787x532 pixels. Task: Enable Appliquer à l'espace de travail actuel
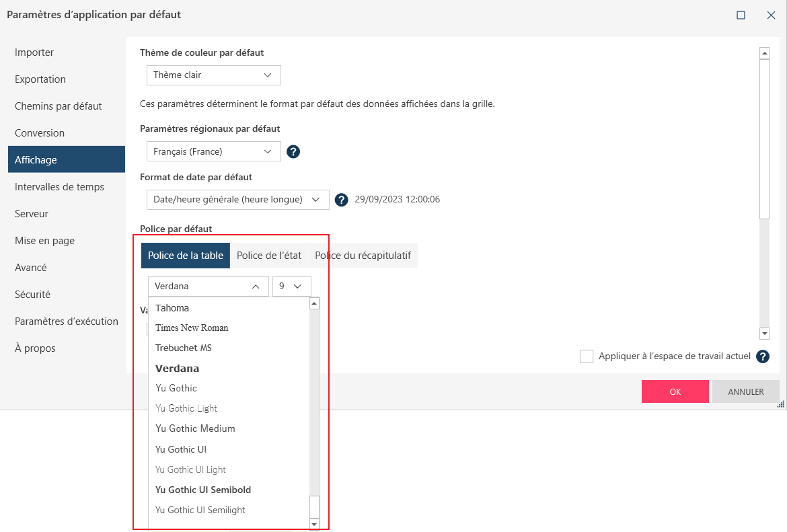click(587, 356)
